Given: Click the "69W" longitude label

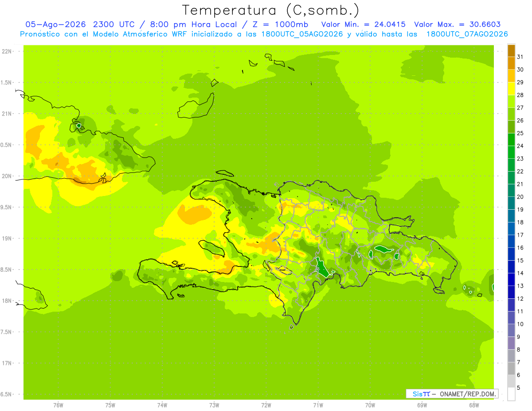Looking at the screenshot, I should [422, 405].
